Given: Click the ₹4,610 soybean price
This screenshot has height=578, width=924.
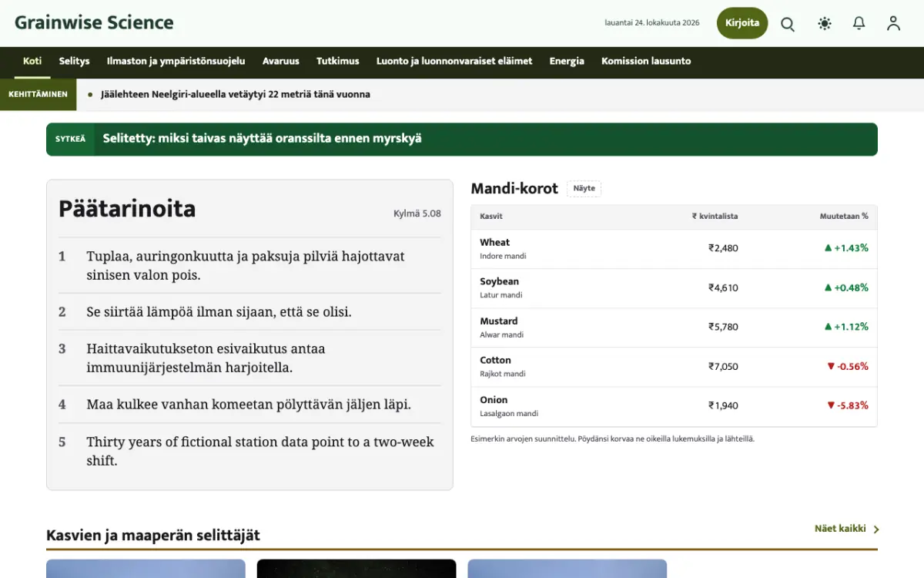Looking at the screenshot, I should 723,288.
